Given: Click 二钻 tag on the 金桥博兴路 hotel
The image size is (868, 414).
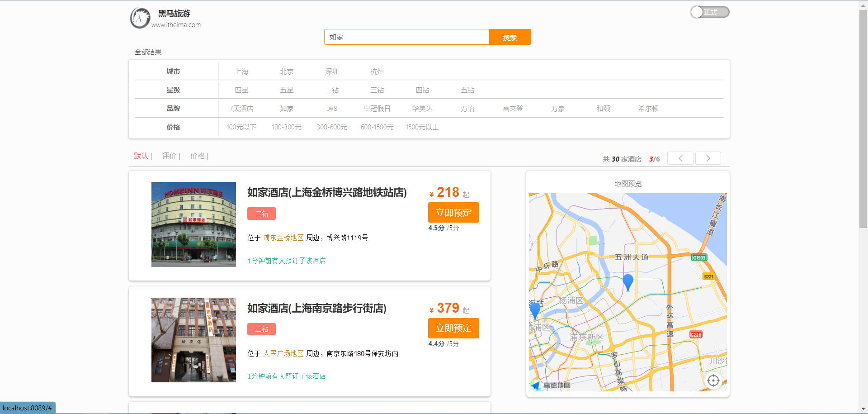Looking at the screenshot, I should click(261, 214).
